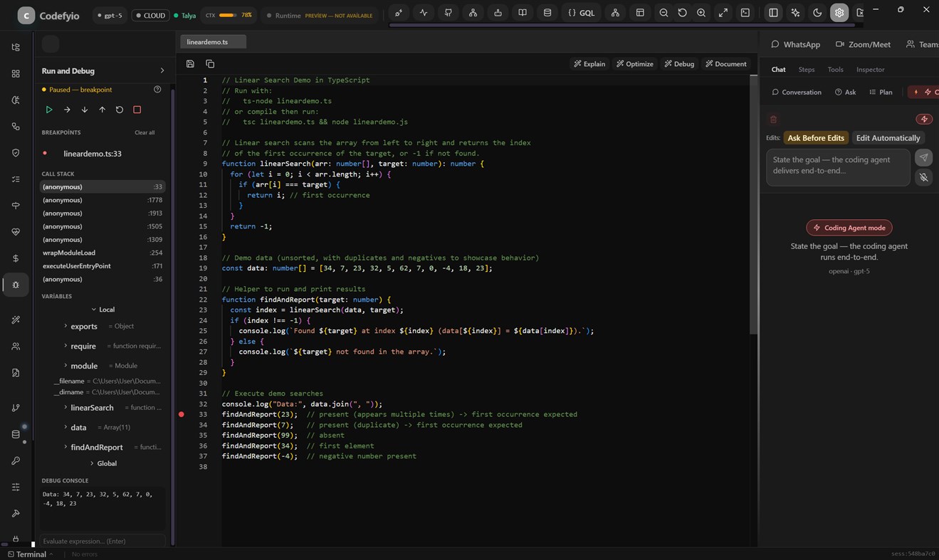Expand the require variable

(65, 346)
